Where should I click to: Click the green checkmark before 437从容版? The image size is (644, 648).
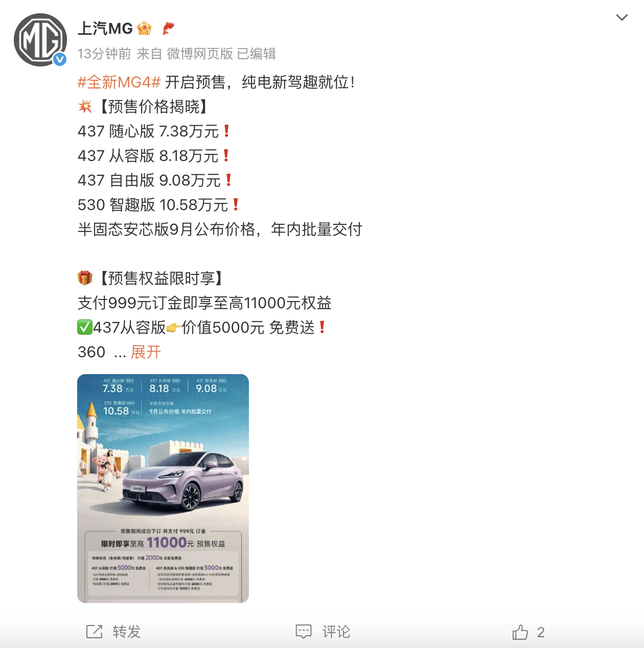tap(85, 327)
